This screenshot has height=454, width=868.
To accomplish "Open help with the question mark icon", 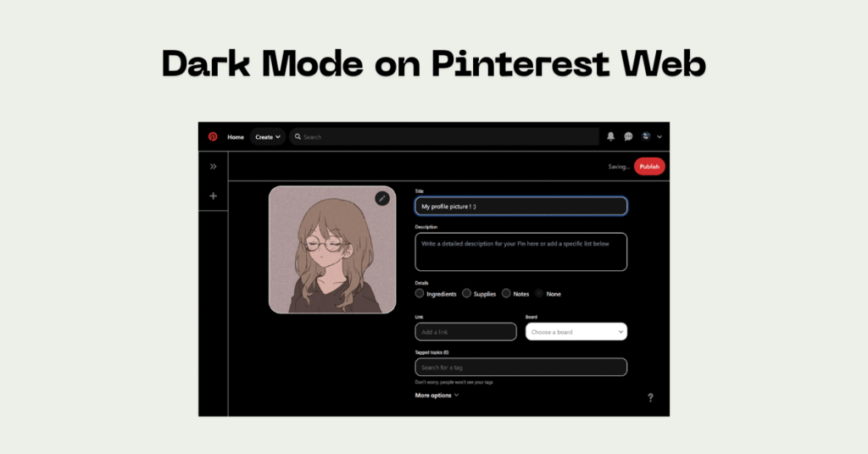I will (650, 397).
